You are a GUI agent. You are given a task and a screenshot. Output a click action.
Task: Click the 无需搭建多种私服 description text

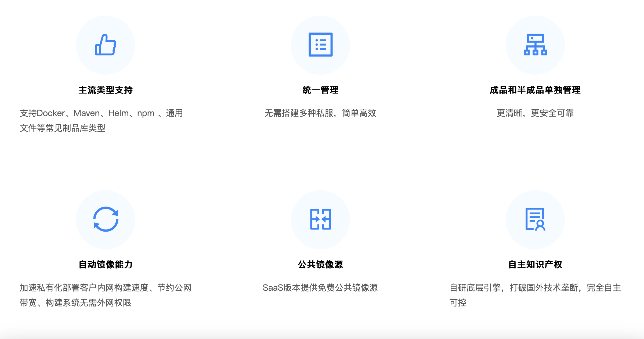[320, 113]
